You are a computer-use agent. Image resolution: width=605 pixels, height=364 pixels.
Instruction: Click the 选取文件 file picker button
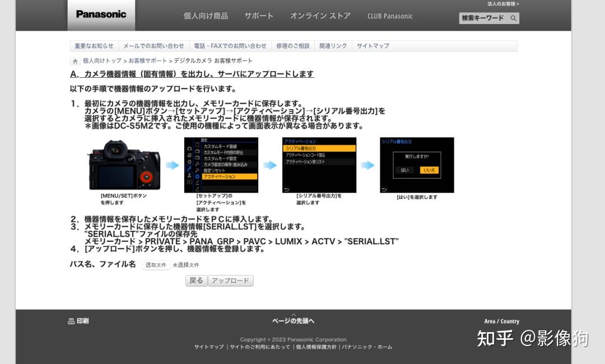[155, 264]
